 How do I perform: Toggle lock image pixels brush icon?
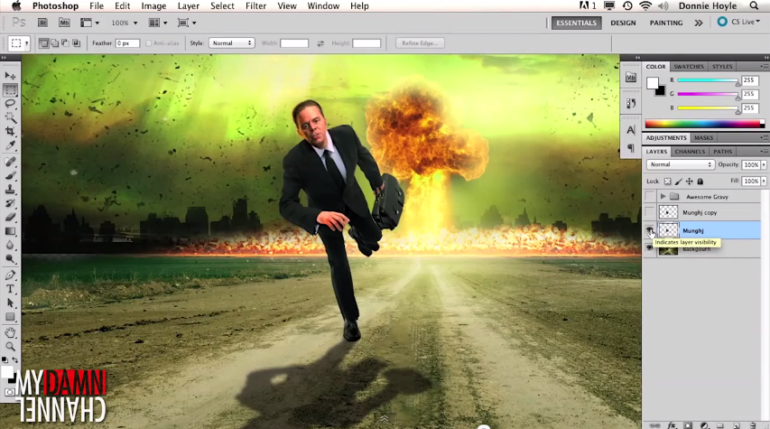tap(679, 182)
